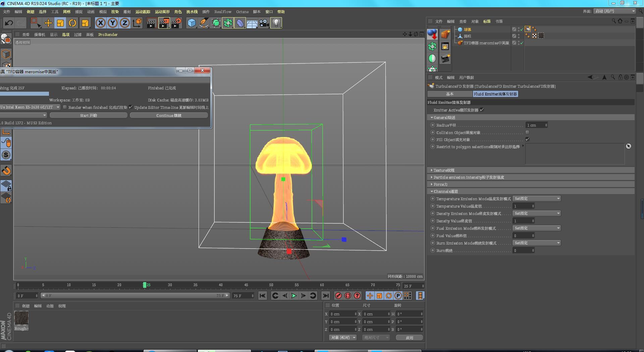Image resolution: width=644 pixels, height=352 pixels.
Task: Click frame 50 on the timeline ruler
Action: click(271, 285)
